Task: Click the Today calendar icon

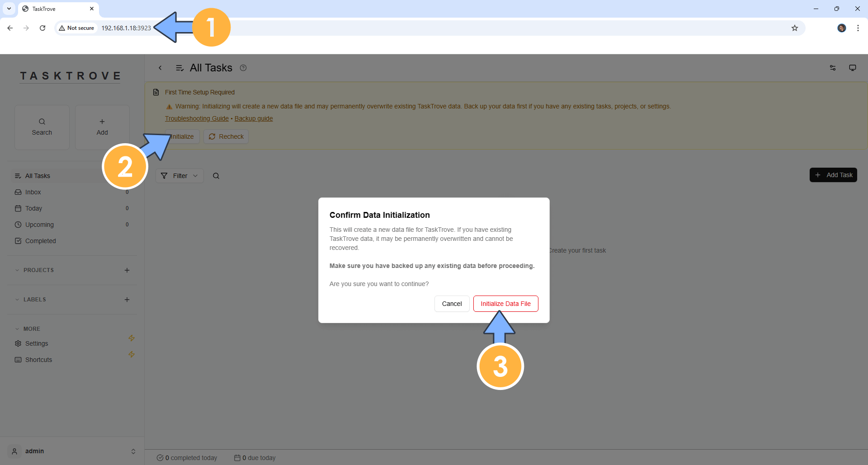Action: click(18, 208)
